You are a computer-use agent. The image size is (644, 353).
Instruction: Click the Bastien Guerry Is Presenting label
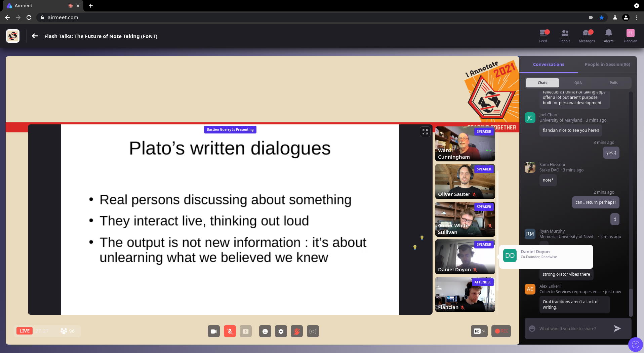tap(230, 129)
